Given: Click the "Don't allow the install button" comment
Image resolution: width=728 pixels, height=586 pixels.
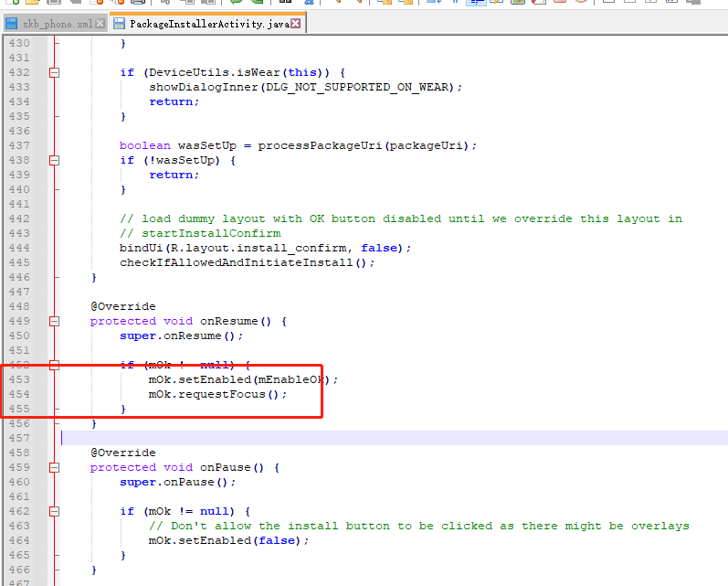Looking at the screenshot, I should tap(418, 526).
